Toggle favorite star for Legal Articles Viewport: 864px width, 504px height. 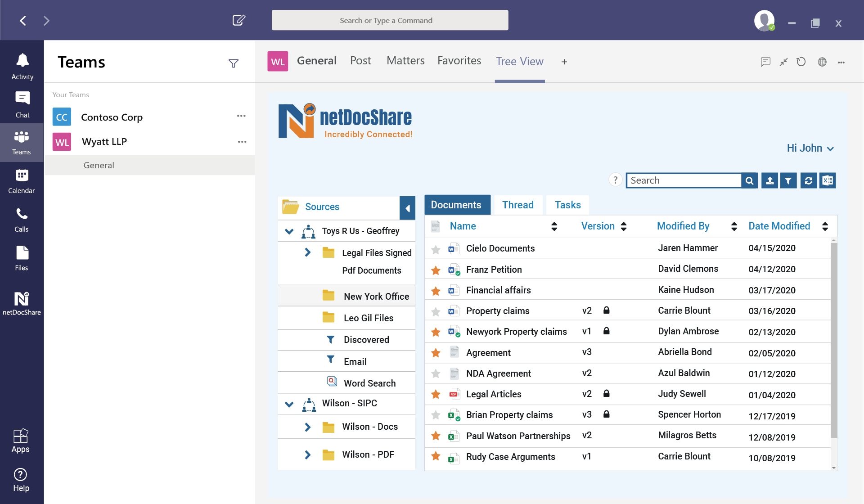(436, 394)
